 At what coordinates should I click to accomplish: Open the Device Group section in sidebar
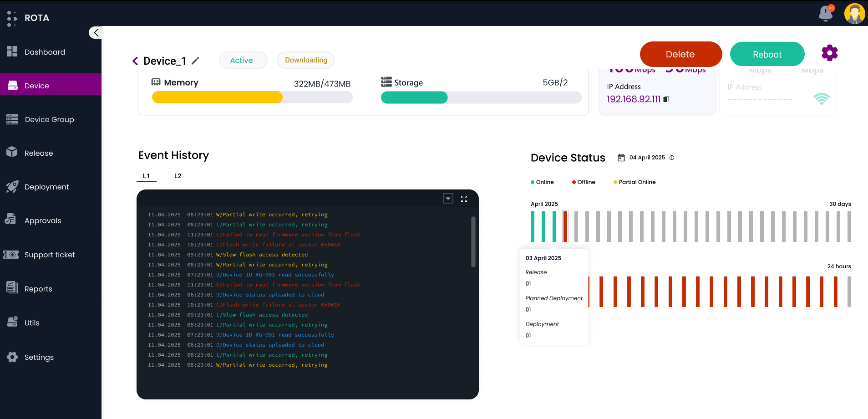pos(49,119)
